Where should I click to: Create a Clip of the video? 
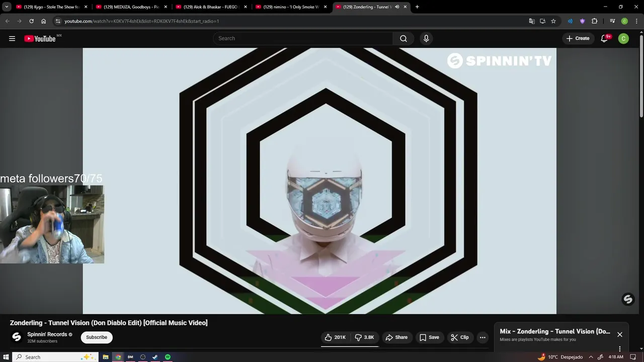pos(460,337)
